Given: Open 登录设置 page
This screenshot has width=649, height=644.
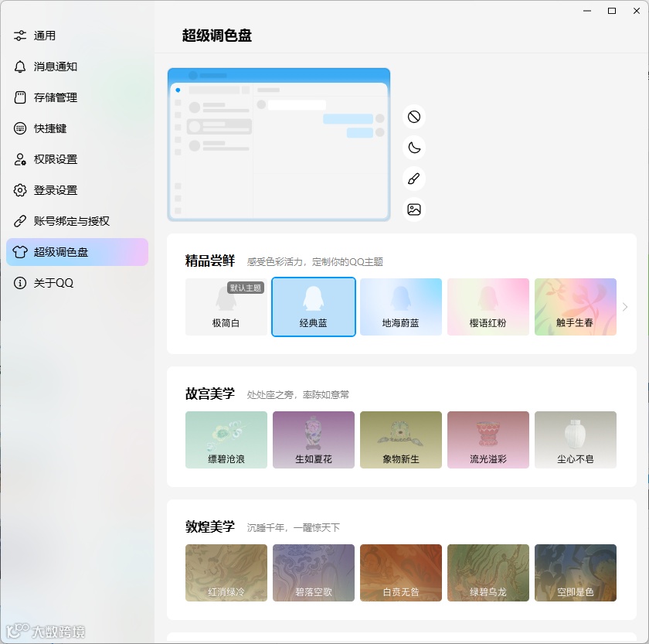Looking at the screenshot, I should pos(77,190).
